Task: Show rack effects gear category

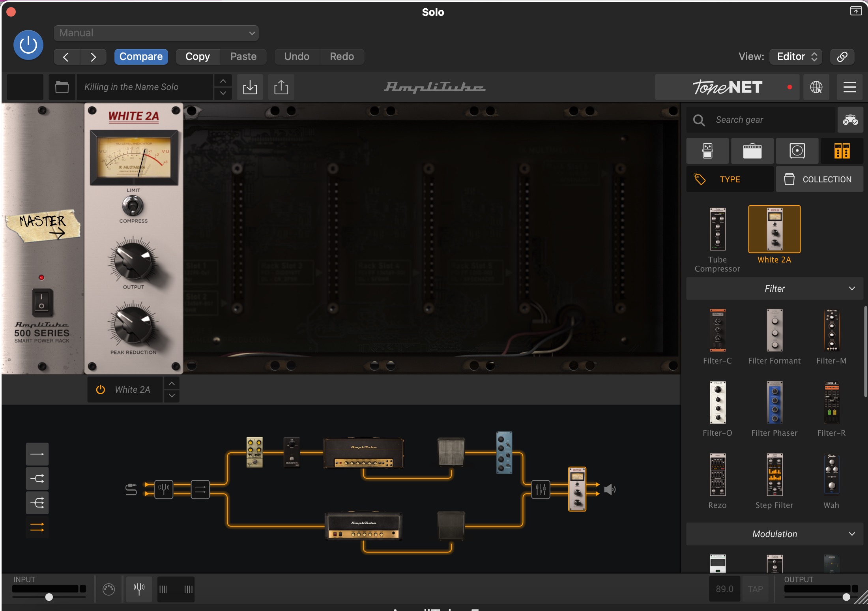Action: pyautogui.click(x=842, y=151)
